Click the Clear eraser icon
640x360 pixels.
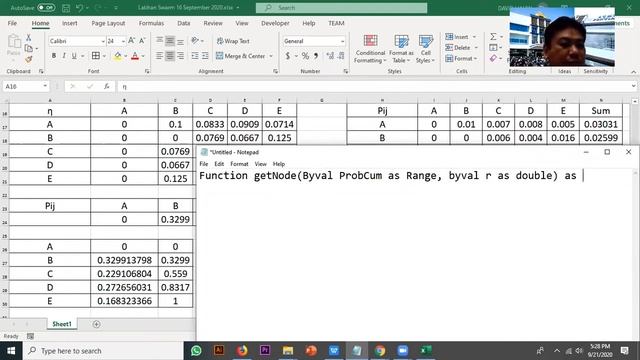point(493,59)
